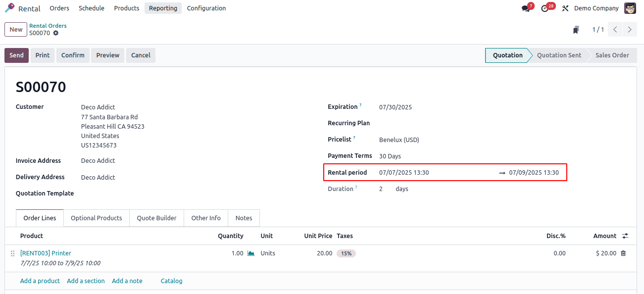Go to next record arrow
Screen dimensions: 644x294
point(630,30)
